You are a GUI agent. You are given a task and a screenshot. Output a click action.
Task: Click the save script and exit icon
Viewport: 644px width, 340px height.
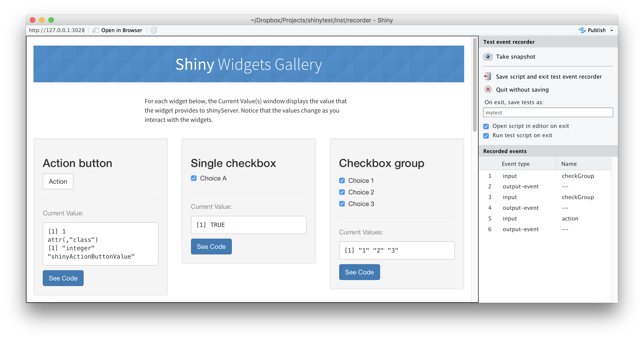click(487, 76)
